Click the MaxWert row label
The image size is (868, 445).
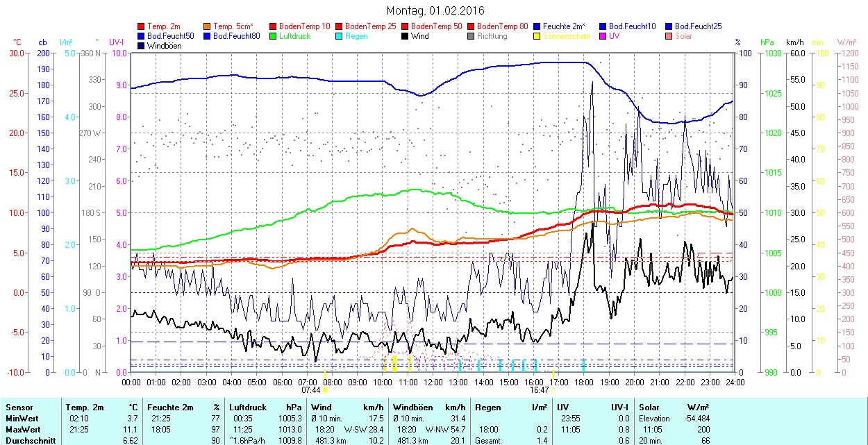[22, 429]
